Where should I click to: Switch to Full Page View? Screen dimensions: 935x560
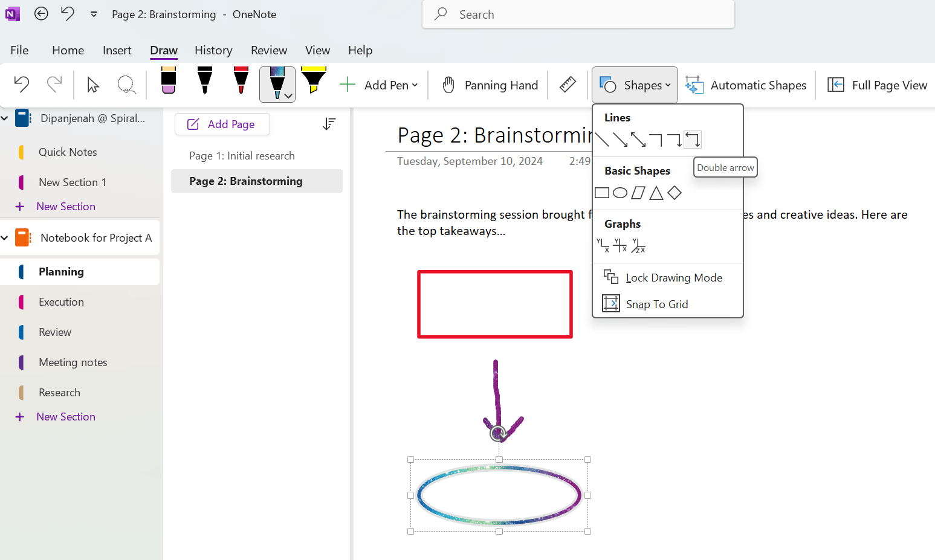(x=877, y=85)
